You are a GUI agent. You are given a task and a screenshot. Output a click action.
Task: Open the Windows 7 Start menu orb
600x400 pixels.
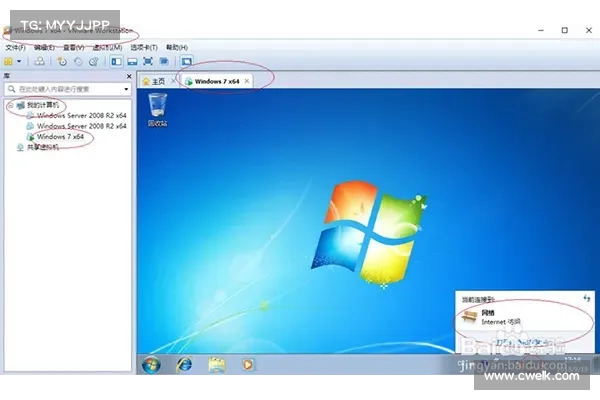click(151, 365)
